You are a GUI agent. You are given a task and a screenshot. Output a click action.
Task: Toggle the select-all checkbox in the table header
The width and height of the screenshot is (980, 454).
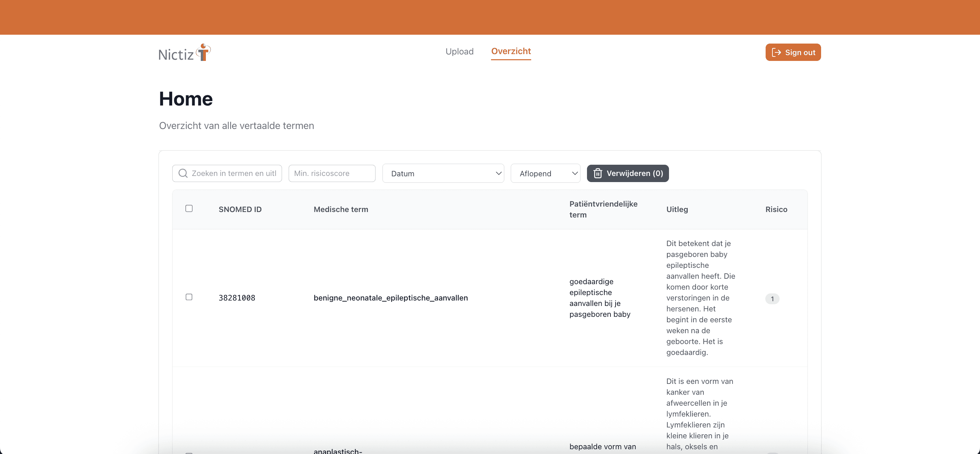tap(189, 208)
